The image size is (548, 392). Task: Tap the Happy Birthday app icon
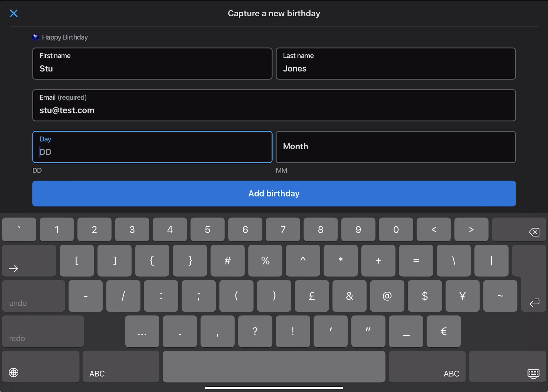[x=36, y=37]
